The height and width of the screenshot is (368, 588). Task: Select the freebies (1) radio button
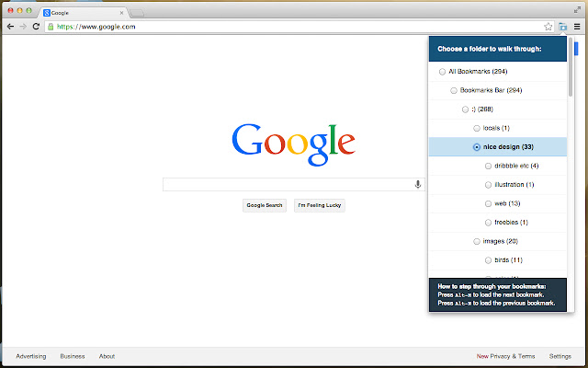click(x=488, y=223)
